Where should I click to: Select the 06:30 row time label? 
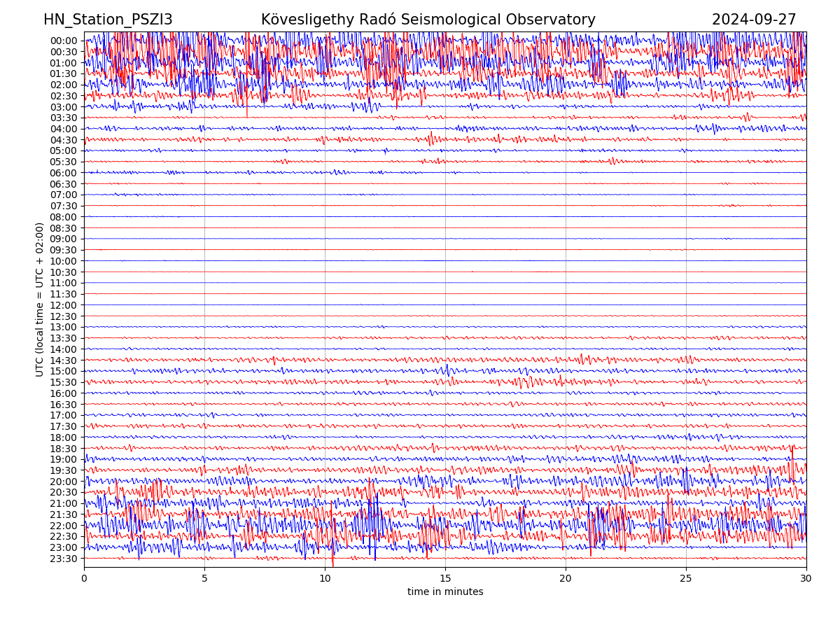[64, 184]
